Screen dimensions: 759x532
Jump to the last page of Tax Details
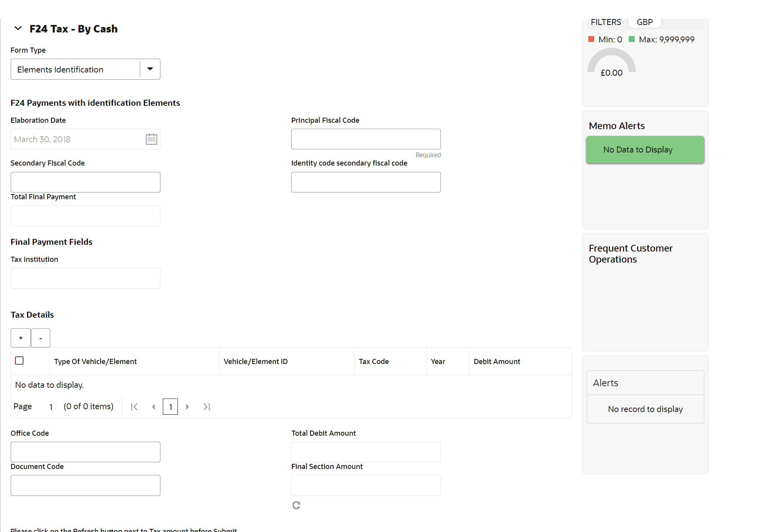tap(206, 407)
